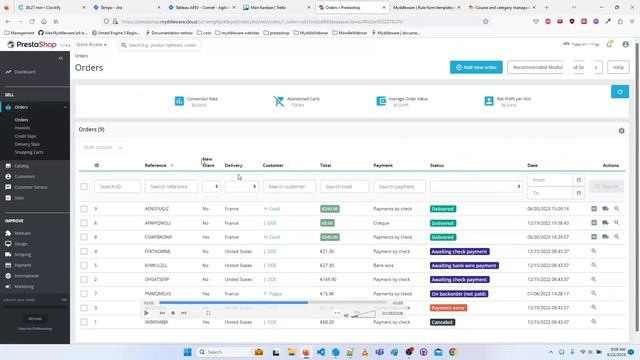The image size is (640, 360).
Task: Click the Average Order Value KPI icon
Action: click(381, 101)
